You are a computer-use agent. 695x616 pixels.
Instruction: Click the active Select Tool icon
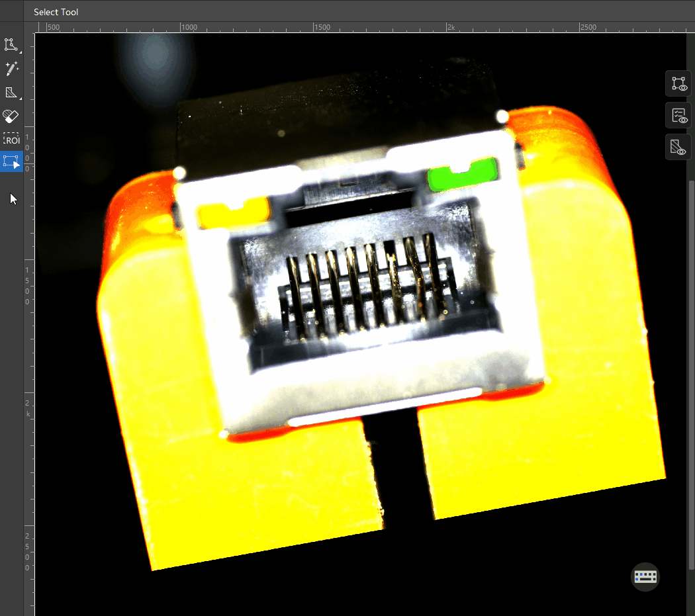(11, 161)
